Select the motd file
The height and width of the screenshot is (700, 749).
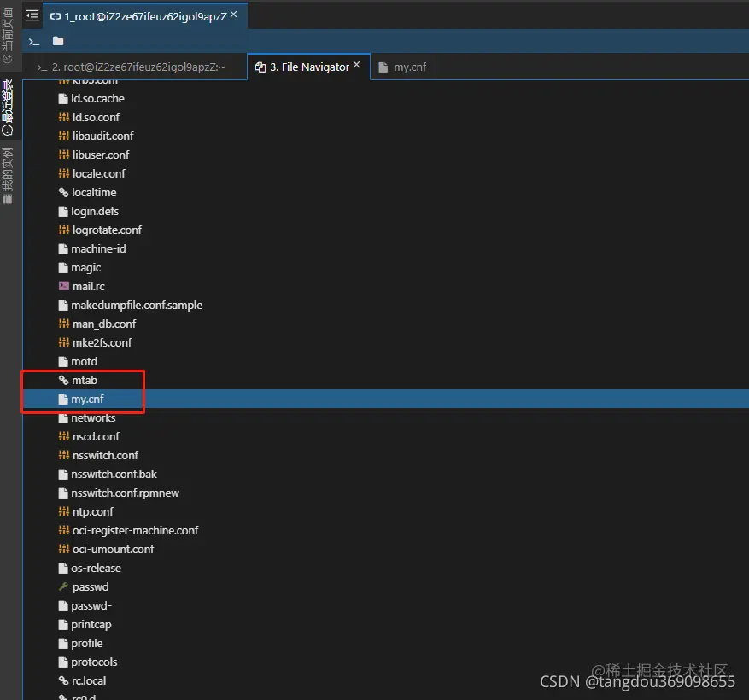point(84,361)
